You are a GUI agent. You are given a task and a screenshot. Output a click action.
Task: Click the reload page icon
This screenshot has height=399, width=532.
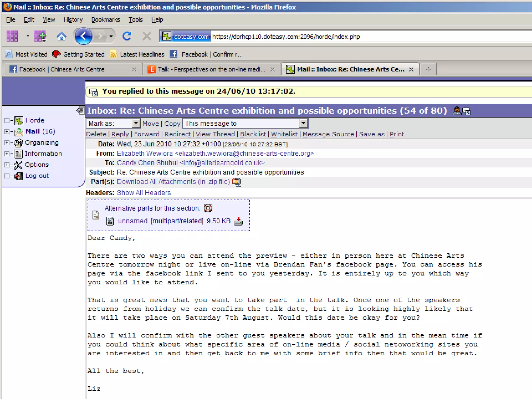[127, 36]
